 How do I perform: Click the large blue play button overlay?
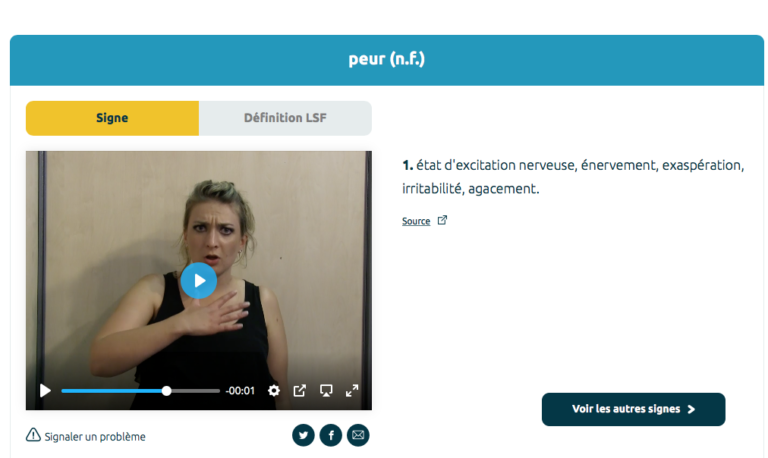click(198, 281)
